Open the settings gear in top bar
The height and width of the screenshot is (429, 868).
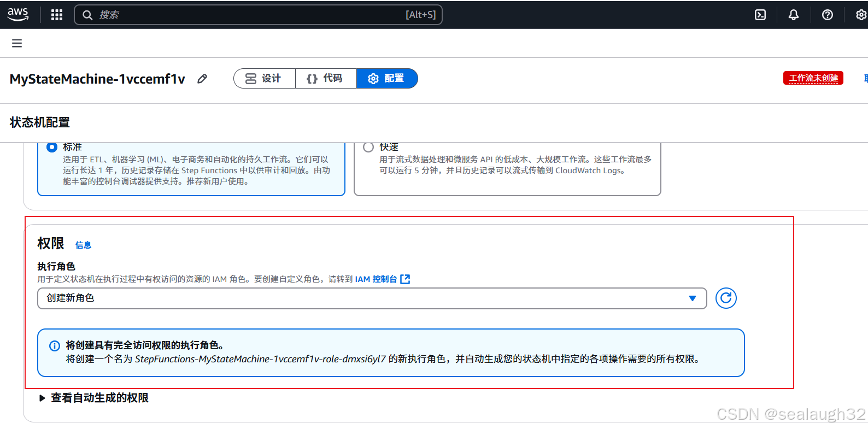pyautogui.click(x=861, y=15)
